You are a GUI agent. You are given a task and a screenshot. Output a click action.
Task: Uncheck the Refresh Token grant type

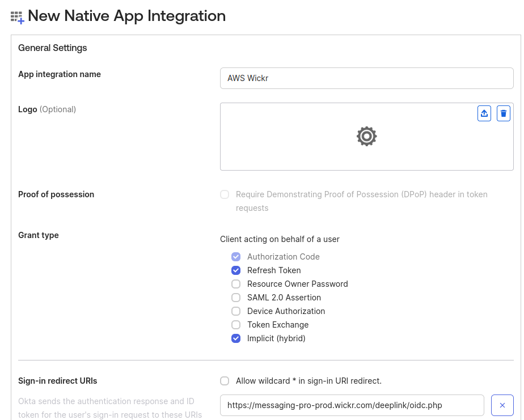click(236, 270)
